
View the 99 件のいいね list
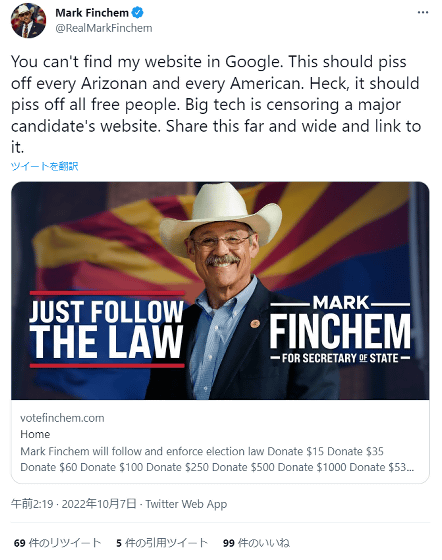pyautogui.click(x=256, y=543)
